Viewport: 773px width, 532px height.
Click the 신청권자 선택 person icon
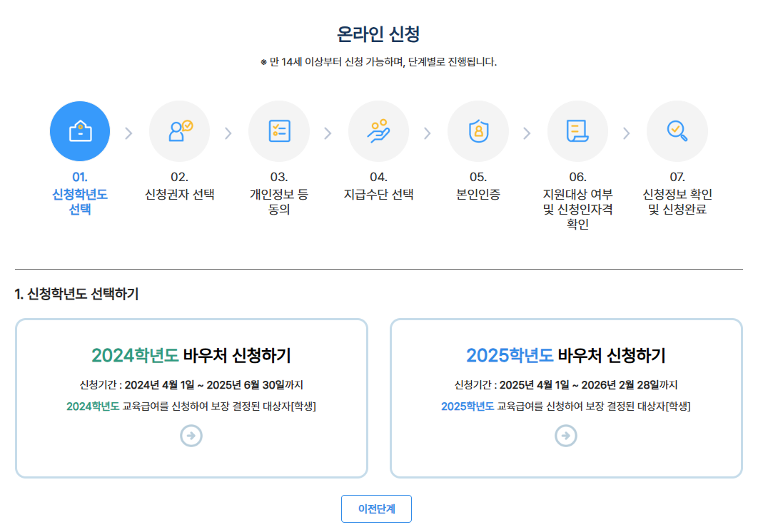click(180, 131)
